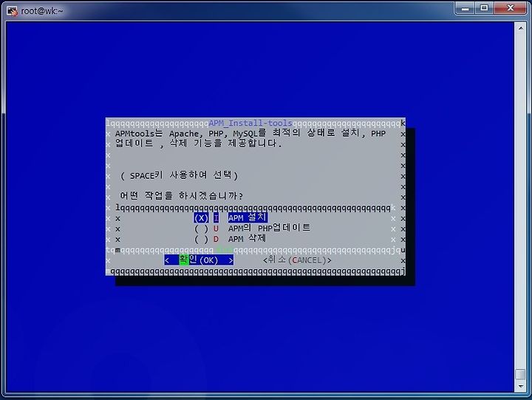Click the '( SPACE키 사용하여 선택)' hint text
Image resolution: width=532 pixels, height=400 pixels.
(179, 175)
